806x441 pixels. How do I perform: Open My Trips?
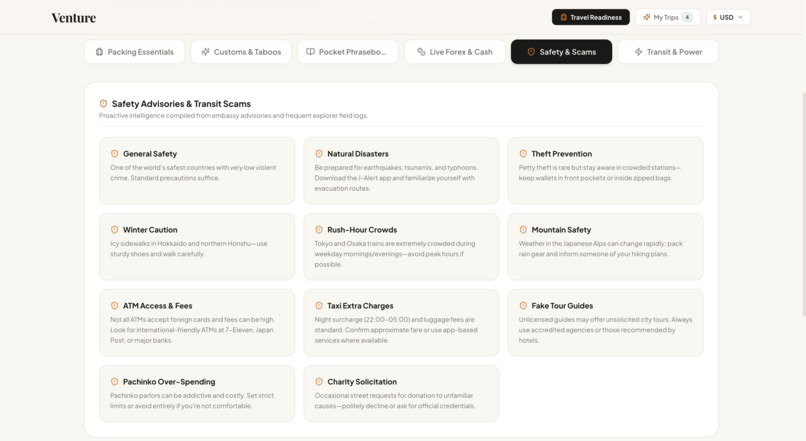pyautogui.click(x=668, y=17)
